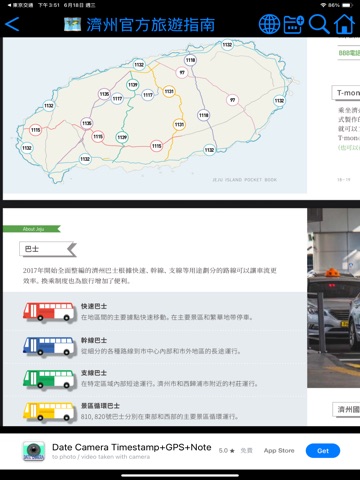Tap the battery indicator in status bar

pyautogui.click(x=347, y=5)
